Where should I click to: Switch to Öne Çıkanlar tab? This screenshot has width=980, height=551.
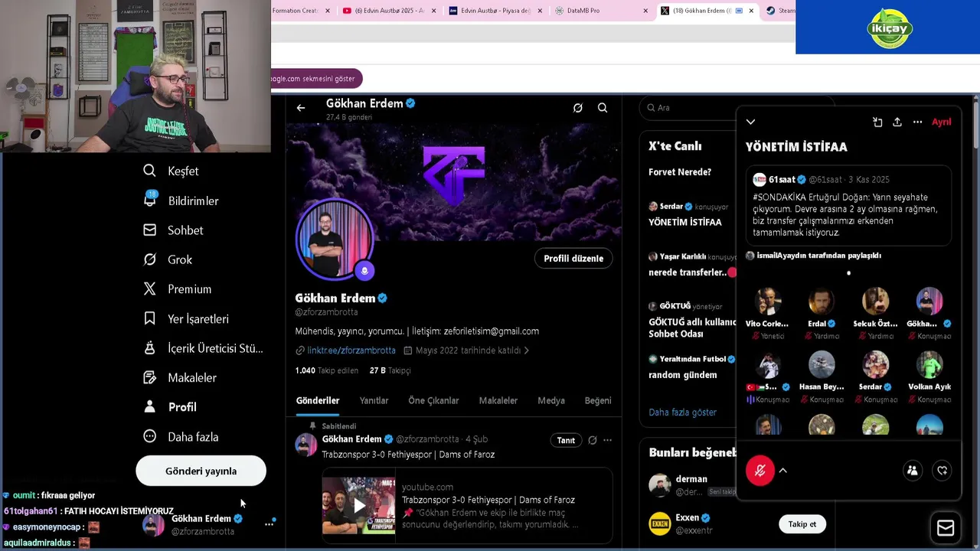click(433, 400)
